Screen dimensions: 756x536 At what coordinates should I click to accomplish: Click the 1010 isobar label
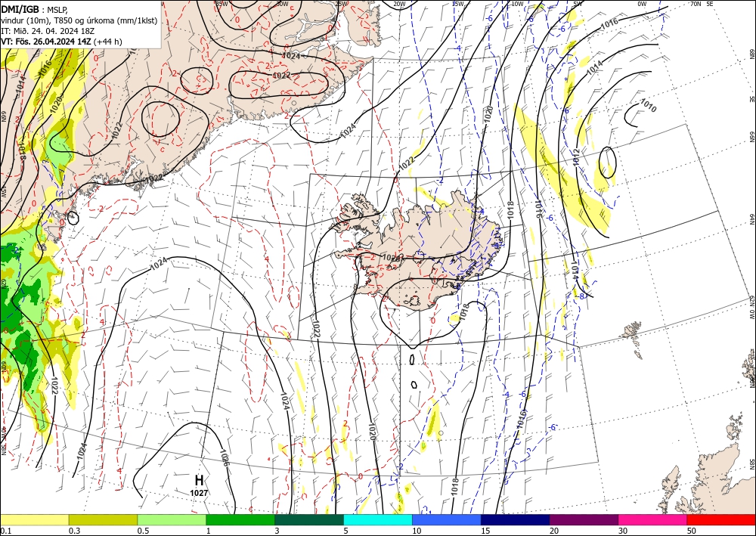click(648, 106)
